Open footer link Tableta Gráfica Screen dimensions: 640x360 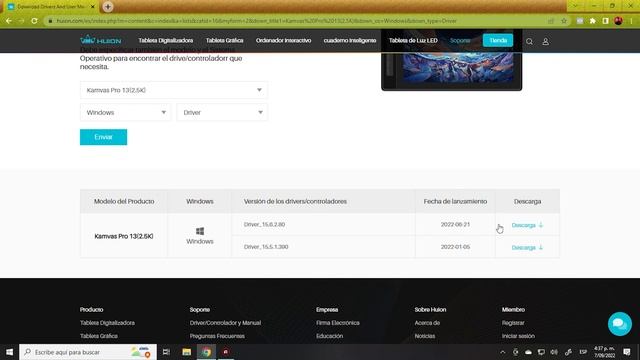coord(99,336)
